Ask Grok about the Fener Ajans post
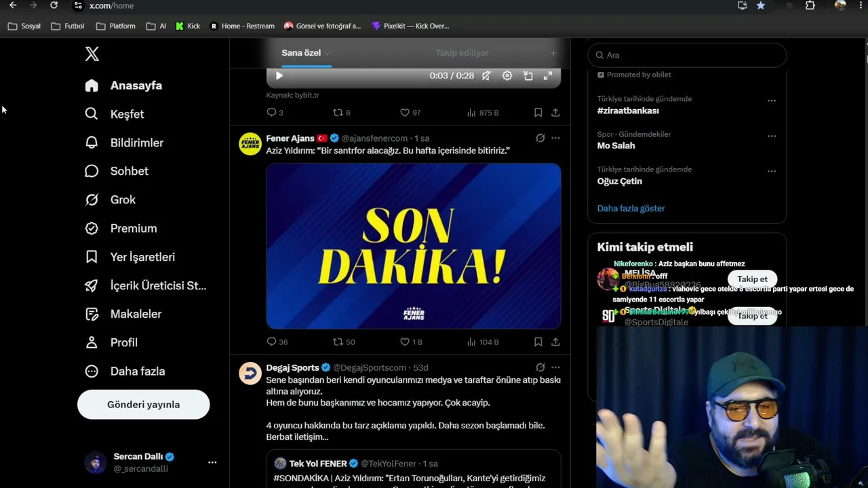Screen dimensions: 868x488 (540, 138)
